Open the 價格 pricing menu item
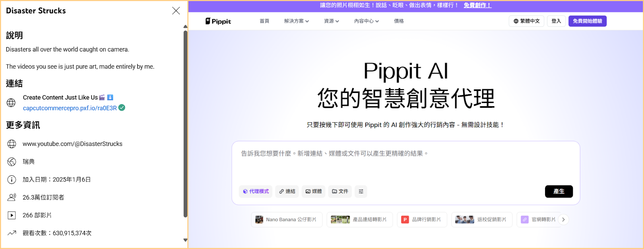644x249 pixels. tap(399, 21)
